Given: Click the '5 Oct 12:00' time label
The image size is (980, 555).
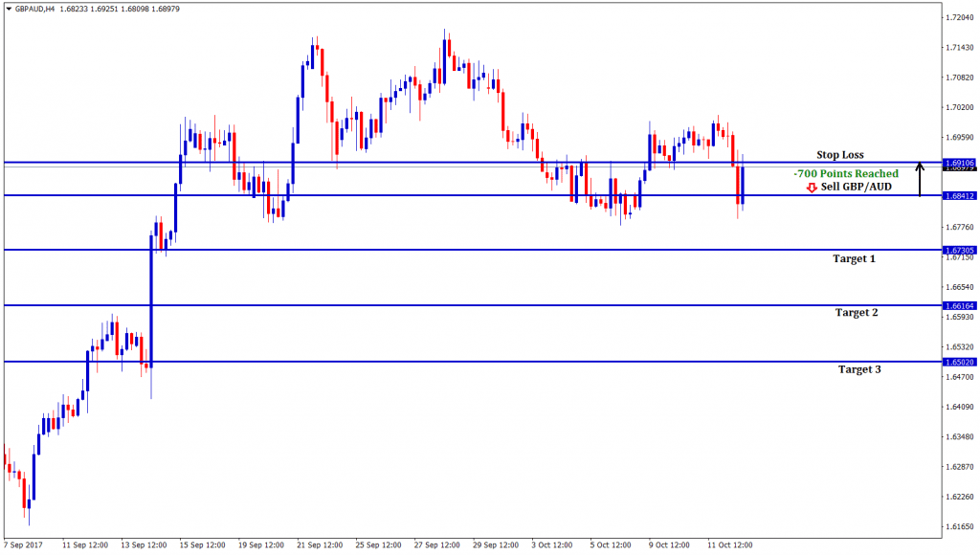Looking at the screenshot, I should 611,545.
